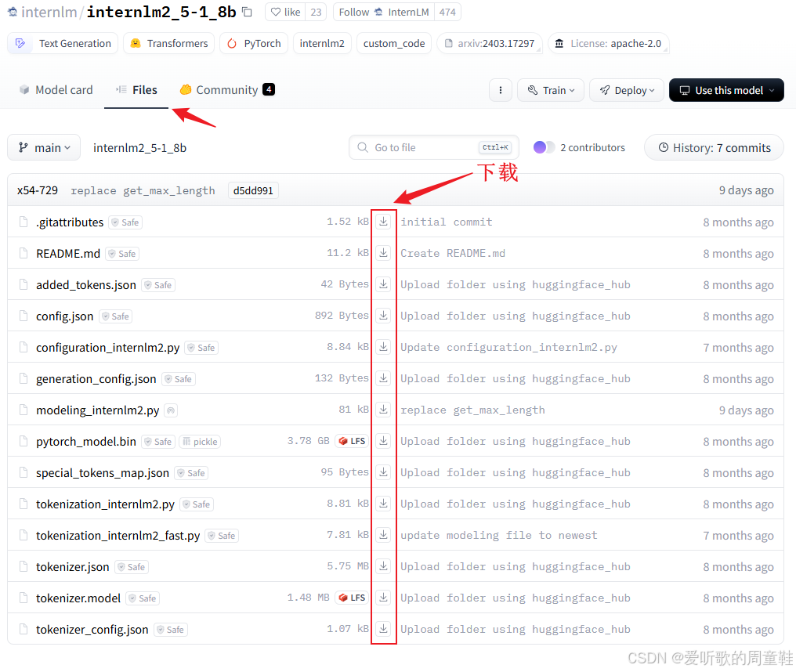Open the 'replace get_max_length' latest commit message
The width and height of the screenshot is (796, 672).
[143, 191]
